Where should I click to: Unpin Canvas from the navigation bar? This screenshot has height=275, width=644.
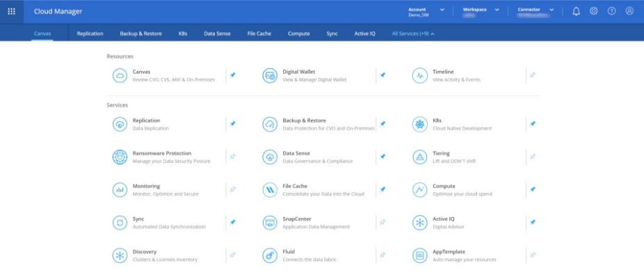pos(233,75)
